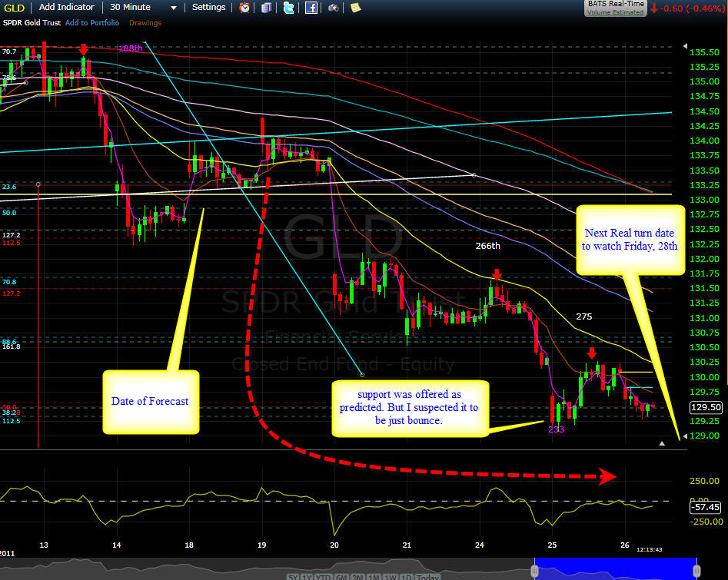
Task: Click the small triangle above the price axis
Action: click(x=685, y=46)
